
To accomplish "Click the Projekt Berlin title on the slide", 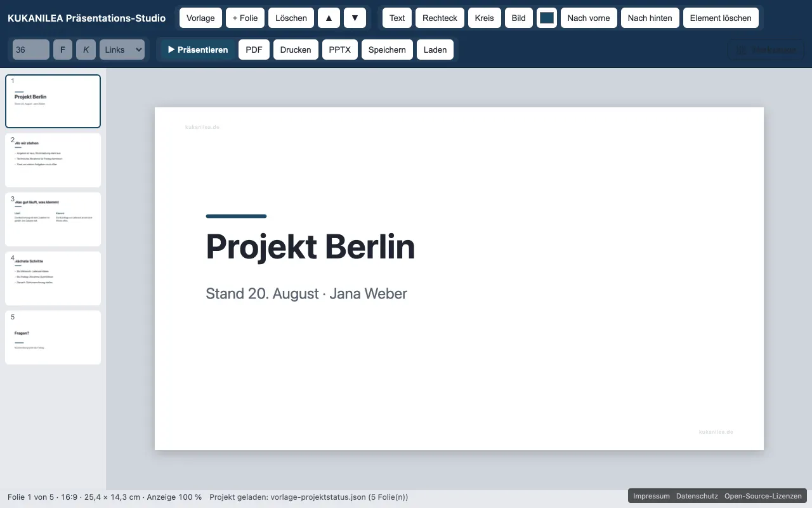I will [x=310, y=246].
